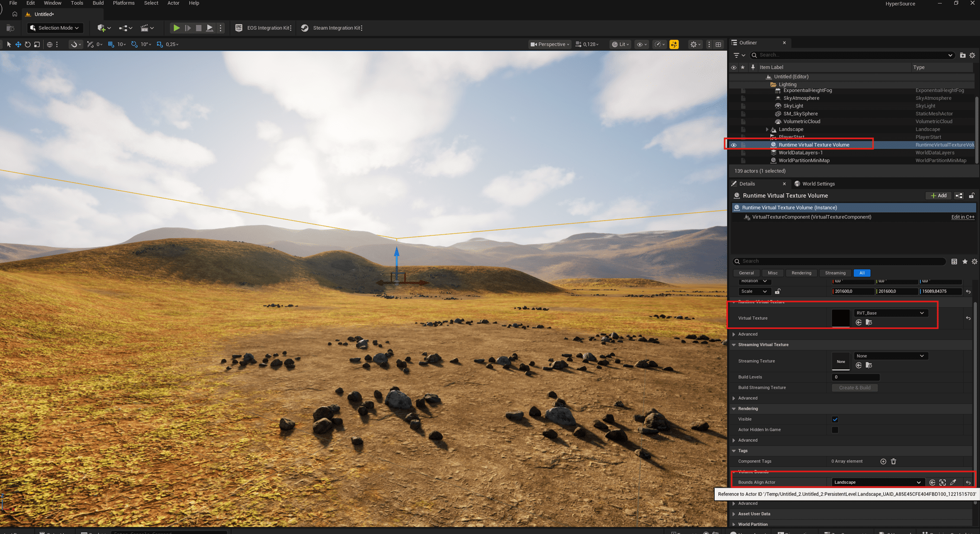
Task: Pick actor from scene with eyedropper
Action: click(x=953, y=482)
